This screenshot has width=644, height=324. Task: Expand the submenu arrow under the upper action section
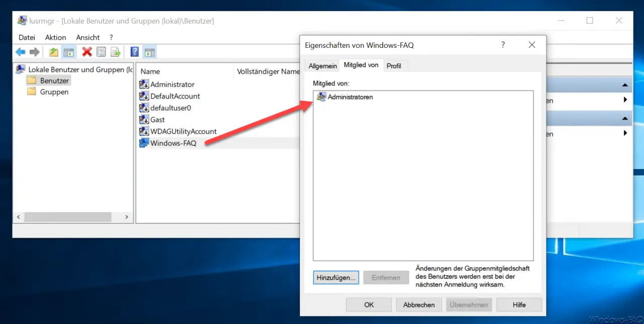pyautogui.click(x=625, y=100)
